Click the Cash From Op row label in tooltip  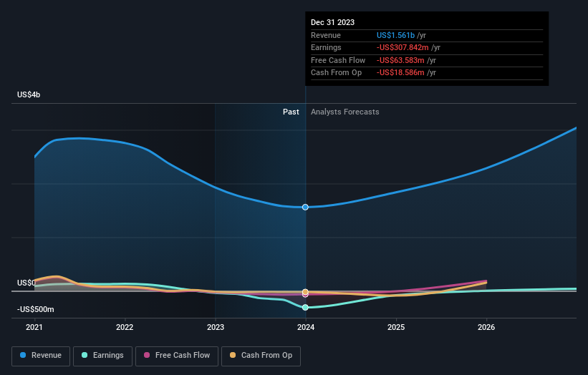click(337, 73)
